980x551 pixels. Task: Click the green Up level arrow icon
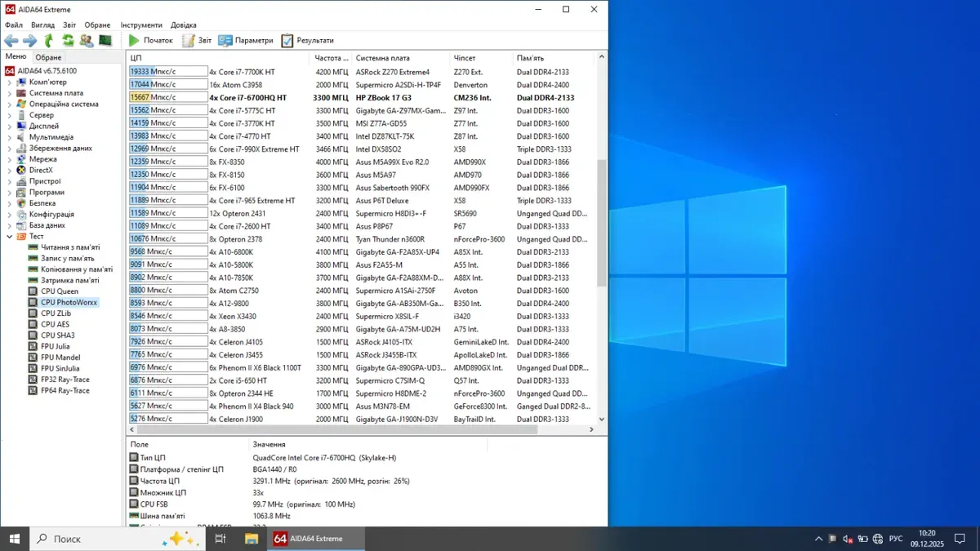(49, 40)
